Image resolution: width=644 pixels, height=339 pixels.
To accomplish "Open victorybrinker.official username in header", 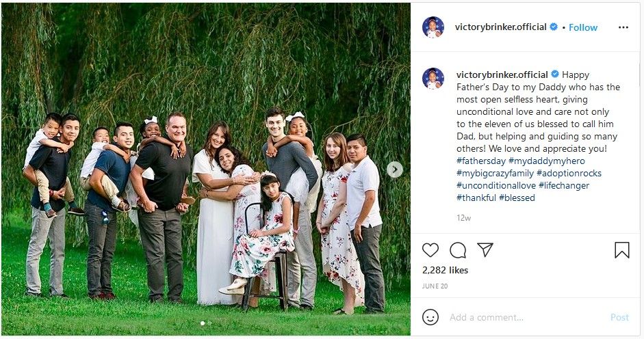I will point(501,27).
